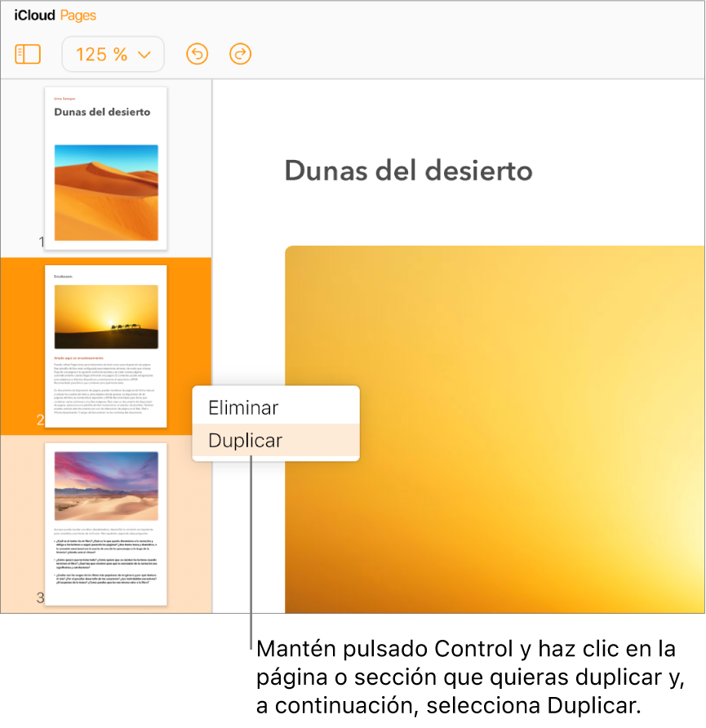Viewport: 706px width, 728px height.
Task: Expand the zoom percentage chevron
Action: coord(144,54)
